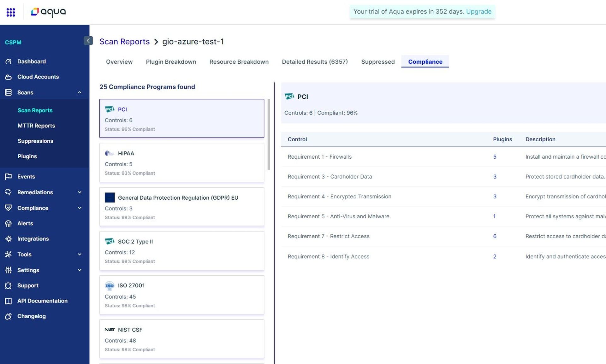Screen dimensions: 606x364
Task: Click the Tools icon in sidebar
Action: pyautogui.click(x=9, y=254)
